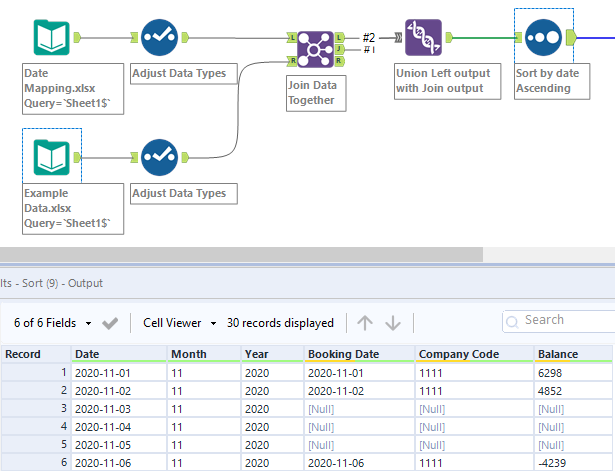Image resolution: width=615 pixels, height=471 pixels.
Task: Click the Company Code column header
Action: [x=474, y=354]
